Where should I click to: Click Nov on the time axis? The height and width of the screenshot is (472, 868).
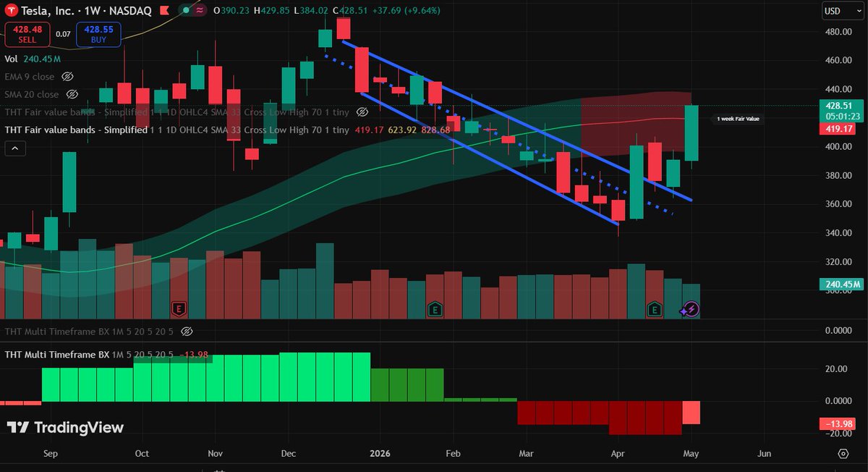click(x=215, y=453)
